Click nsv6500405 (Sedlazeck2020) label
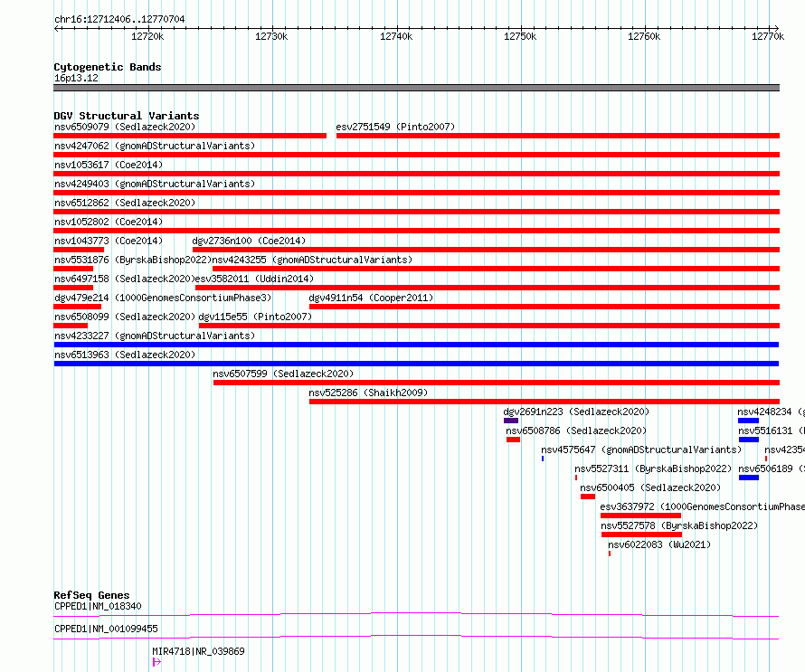Screen dimensions: 805x672 (650, 487)
